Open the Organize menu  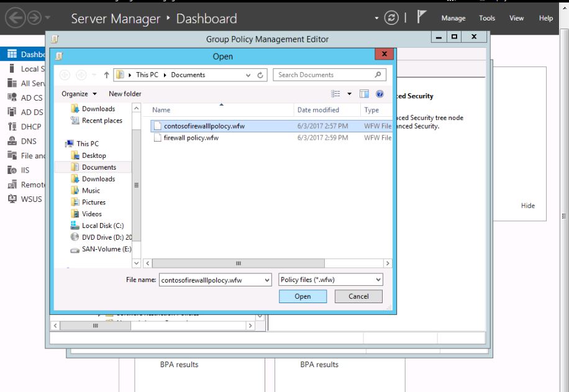[x=79, y=94]
